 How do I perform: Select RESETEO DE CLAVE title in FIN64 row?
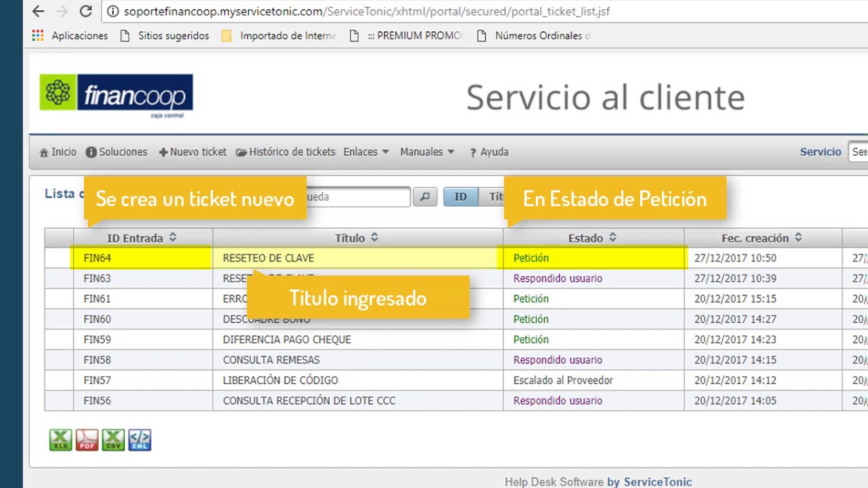[269, 258]
